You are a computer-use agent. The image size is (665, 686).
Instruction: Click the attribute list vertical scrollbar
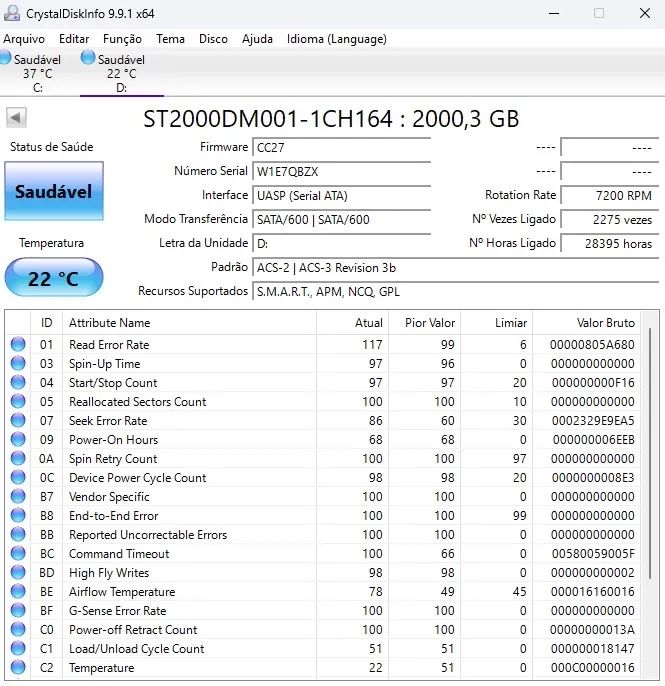pos(650,452)
